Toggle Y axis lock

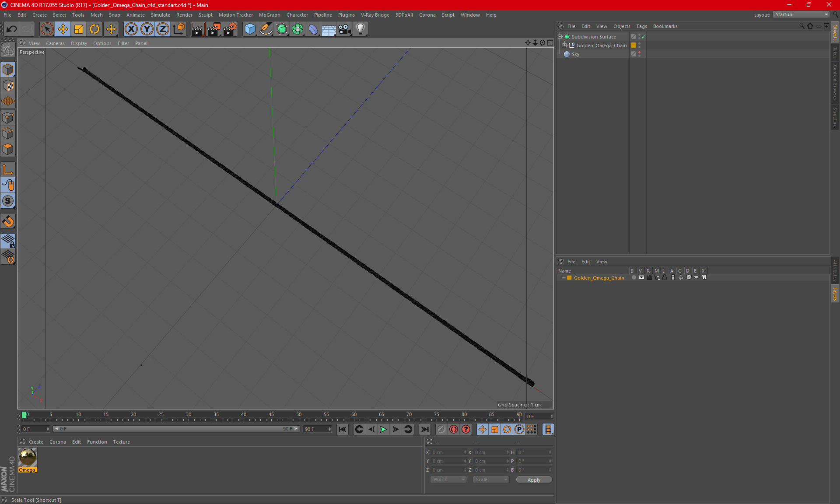tap(147, 29)
